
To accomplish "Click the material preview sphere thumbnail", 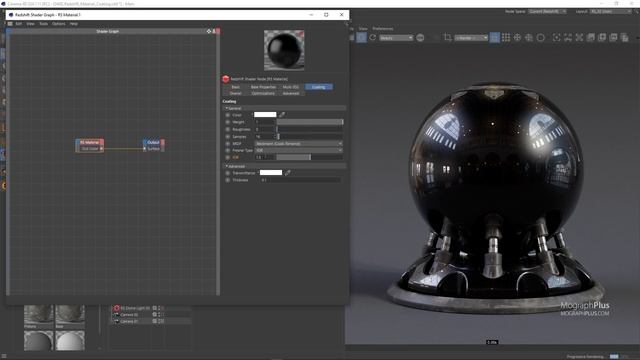I will click(x=284, y=50).
